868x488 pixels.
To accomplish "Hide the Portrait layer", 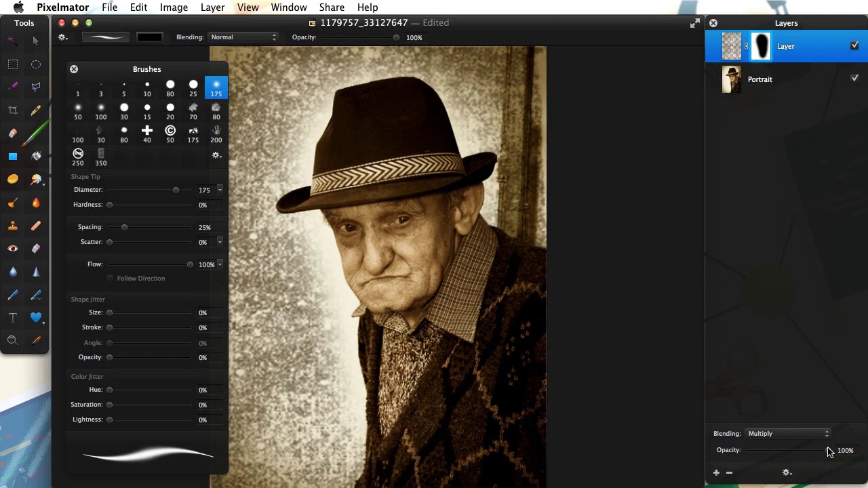I will (x=854, y=79).
